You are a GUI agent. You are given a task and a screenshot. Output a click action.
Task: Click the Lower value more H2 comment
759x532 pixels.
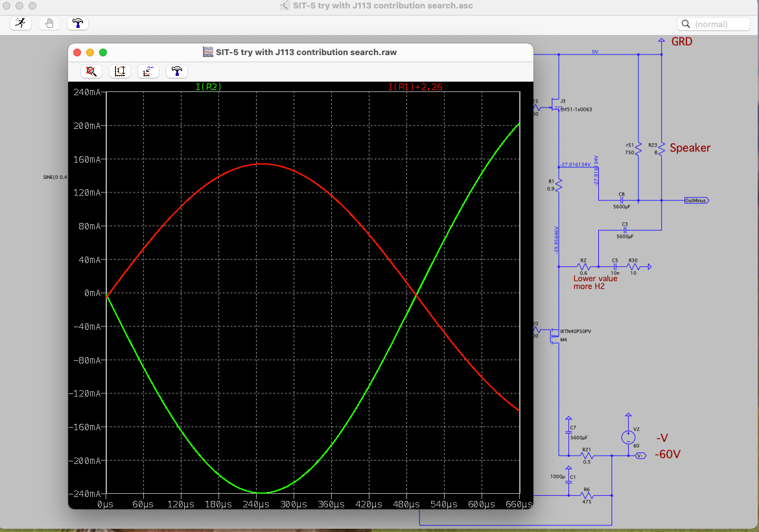point(595,283)
